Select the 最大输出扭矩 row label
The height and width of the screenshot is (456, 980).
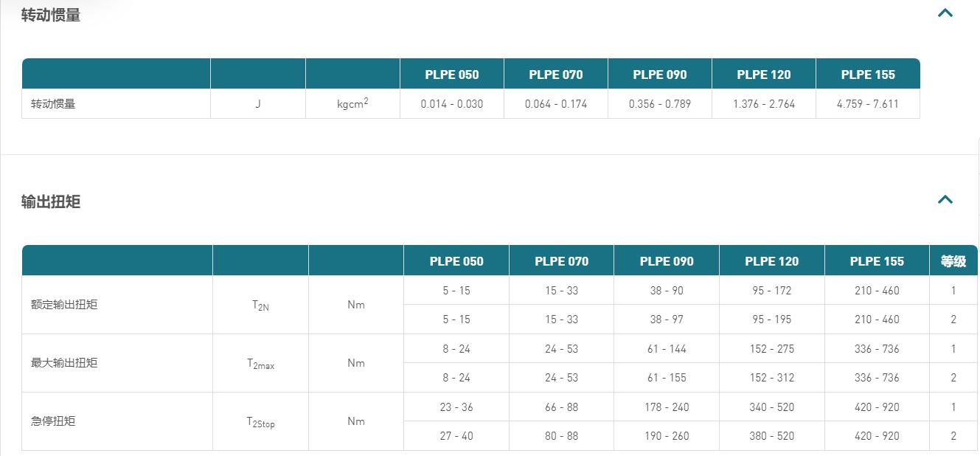(x=64, y=362)
